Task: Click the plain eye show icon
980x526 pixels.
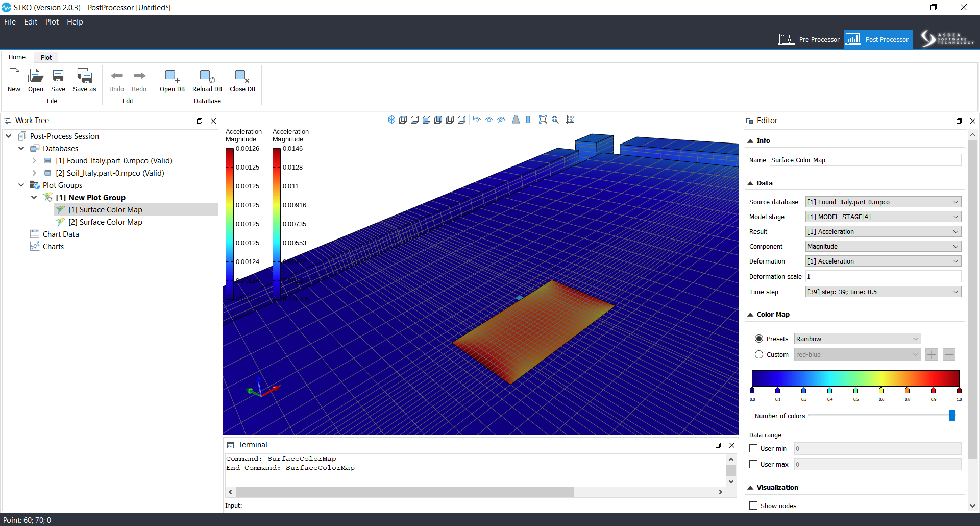Action: tap(489, 119)
